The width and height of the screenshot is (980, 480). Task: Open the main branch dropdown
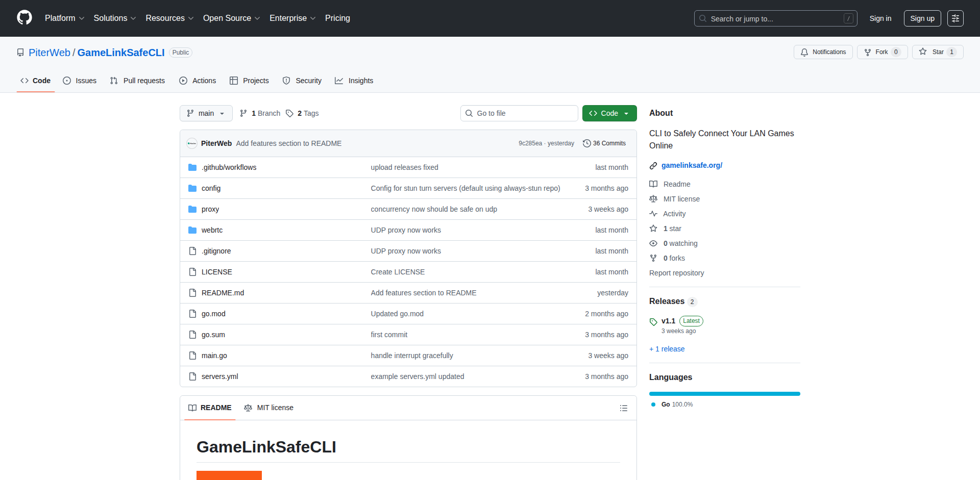(206, 113)
